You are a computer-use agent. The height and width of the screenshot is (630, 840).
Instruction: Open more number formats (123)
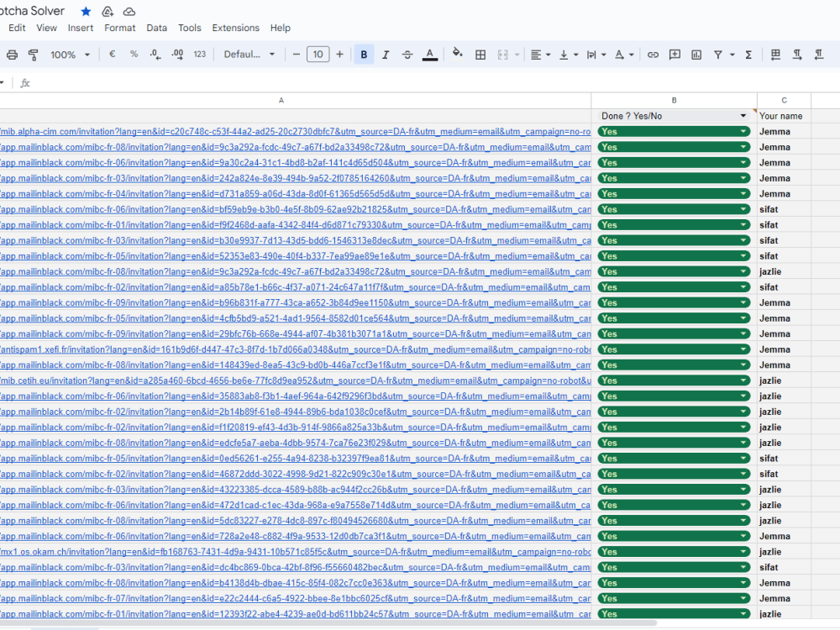[x=200, y=54]
